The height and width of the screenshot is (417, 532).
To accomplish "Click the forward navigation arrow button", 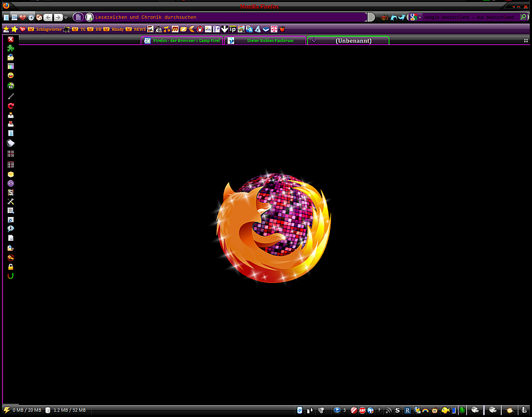I will 58,17.
